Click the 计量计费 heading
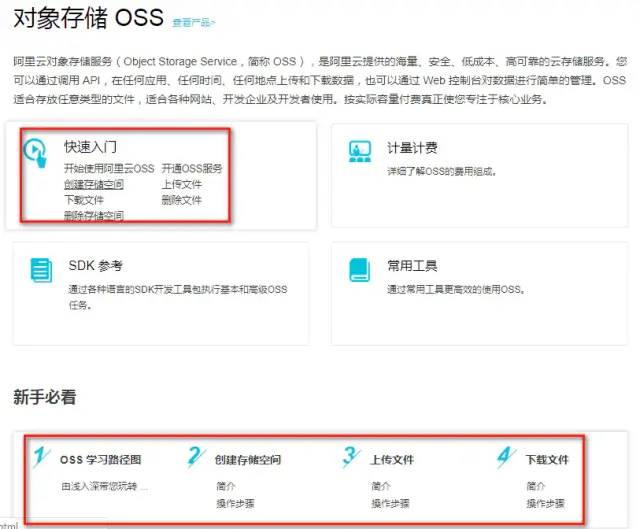 412,148
